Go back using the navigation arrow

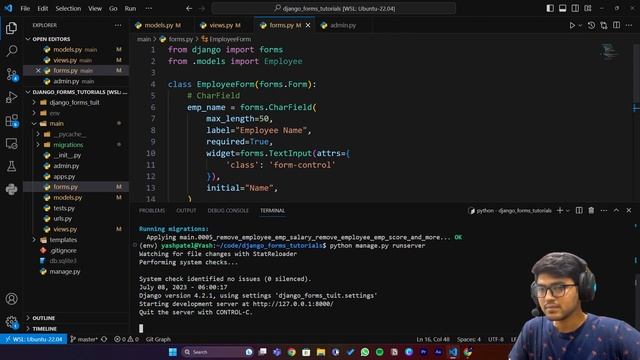[x=189, y=8]
